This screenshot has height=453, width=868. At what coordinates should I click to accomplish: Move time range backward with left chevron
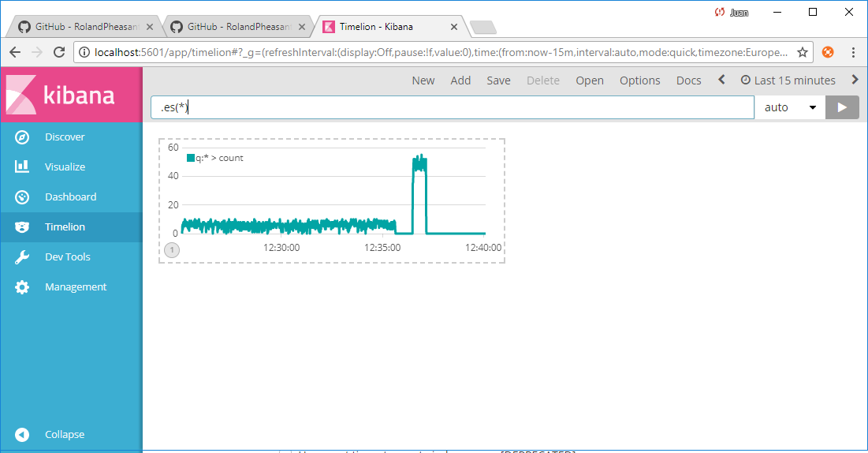[x=721, y=80]
